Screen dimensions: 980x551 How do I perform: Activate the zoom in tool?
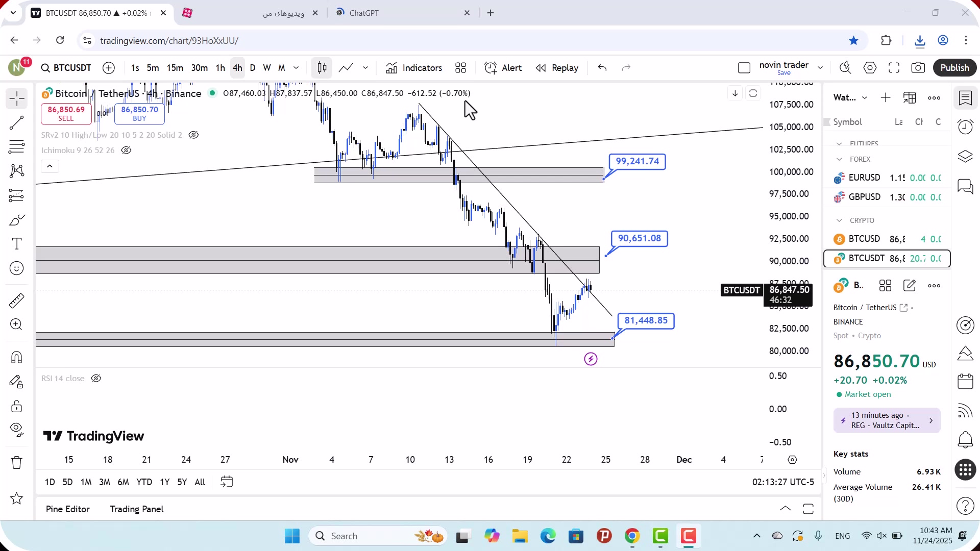(x=16, y=324)
